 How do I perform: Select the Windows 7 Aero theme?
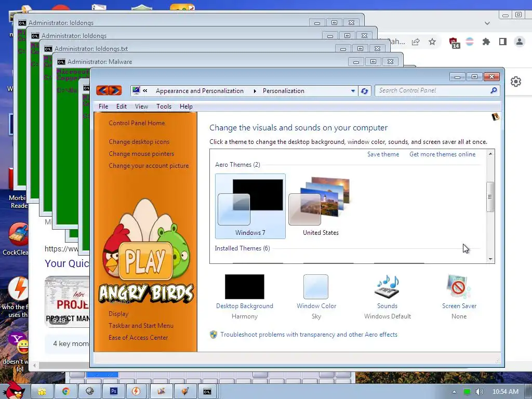(x=250, y=206)
